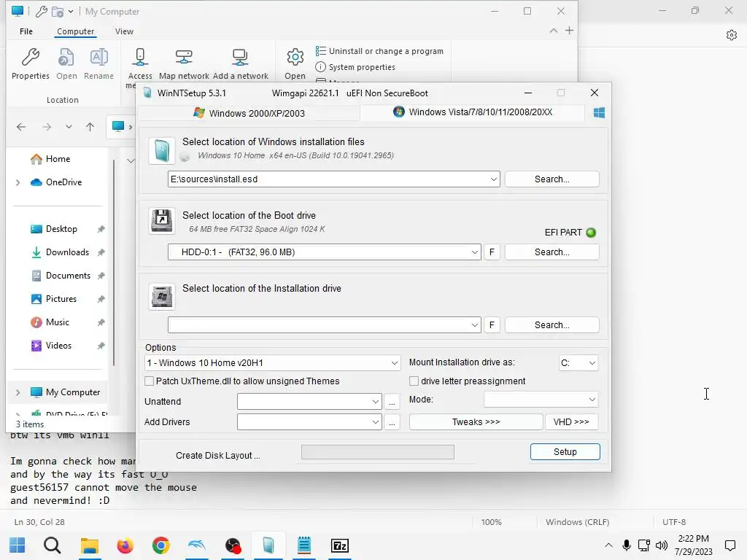Click Add a network location icon
Image resolution: width=747 pixels, height=560 pixels.
point(240,58)
